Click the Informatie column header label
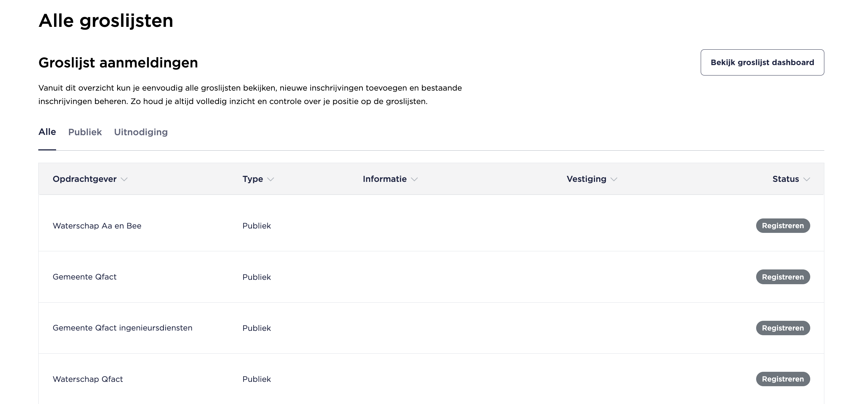This screenshot has height=404, width=868. pyautogui.click(x=385, y=179)
